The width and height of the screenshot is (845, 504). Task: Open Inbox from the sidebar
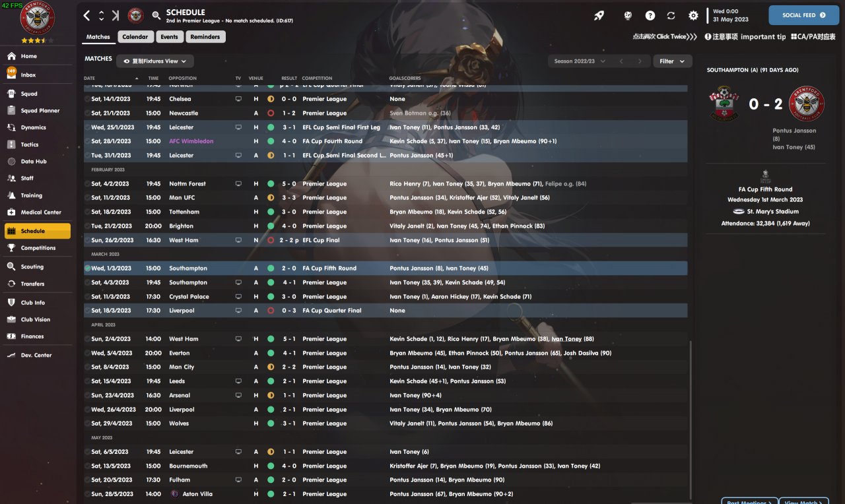tap(36, 75)
